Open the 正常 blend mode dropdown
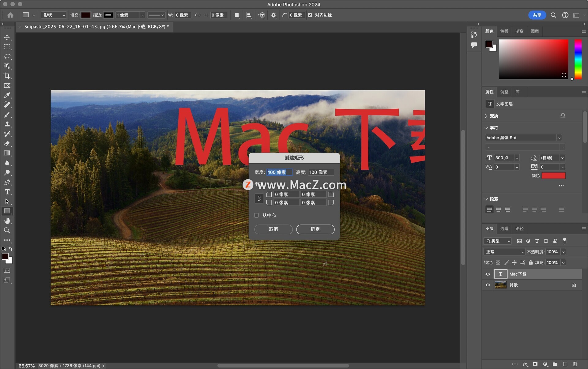 tap(504, 252)
